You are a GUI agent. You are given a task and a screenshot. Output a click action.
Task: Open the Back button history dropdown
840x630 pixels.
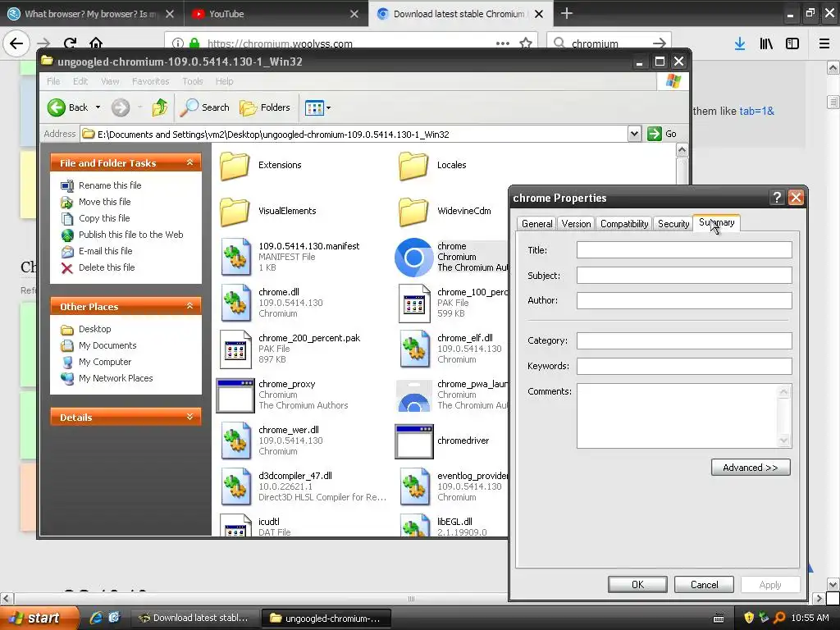pos(98,107)
